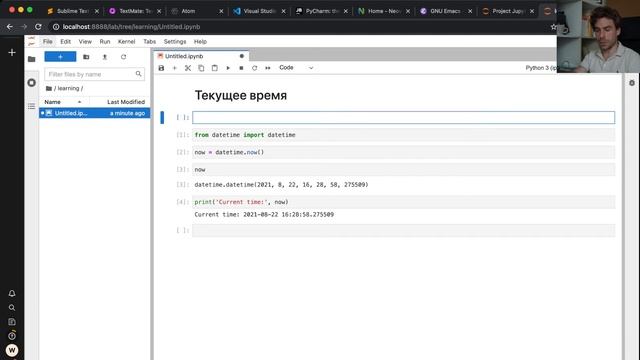
Task: Click the plus icon in left dark sidebar
Action: click(12, 53)
